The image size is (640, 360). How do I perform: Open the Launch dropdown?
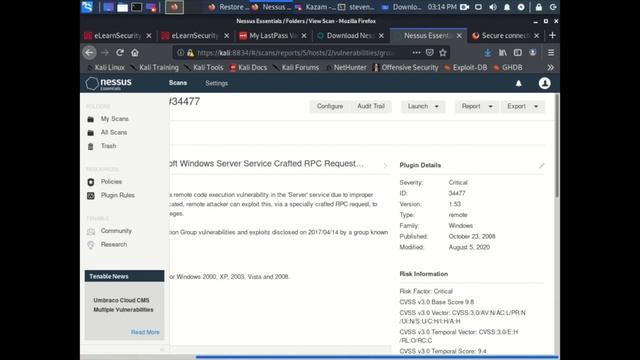click(423, 106)
